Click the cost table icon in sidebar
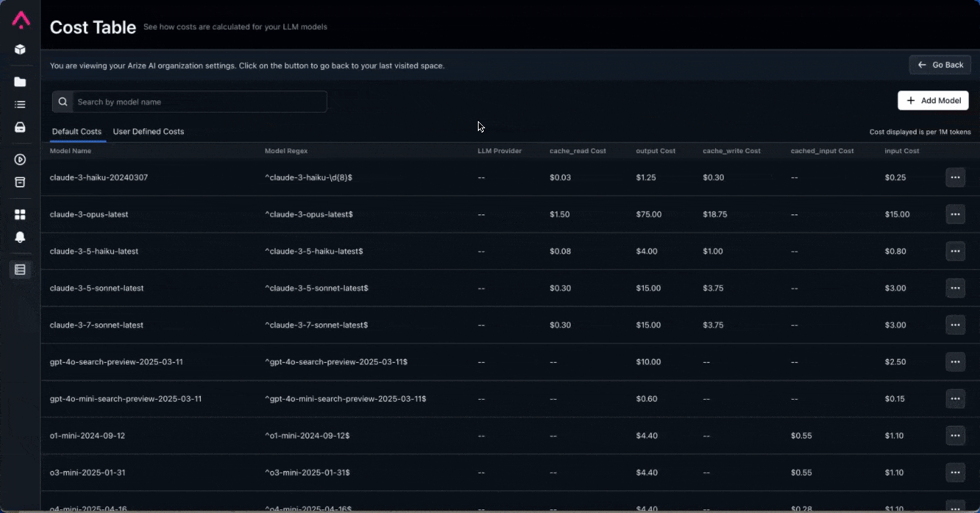This screenshot has width=980, height=513. (x=20, y=269)
